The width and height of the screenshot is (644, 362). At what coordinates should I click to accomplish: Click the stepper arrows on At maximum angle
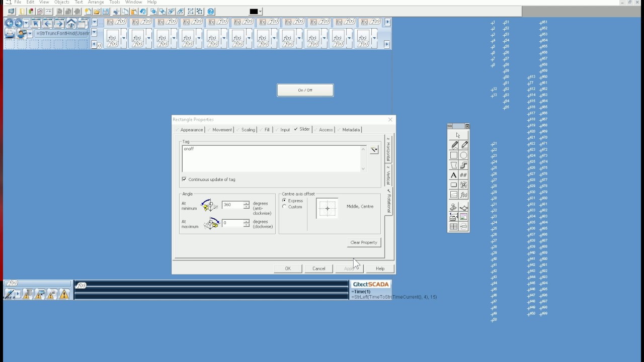coord(246,223)
